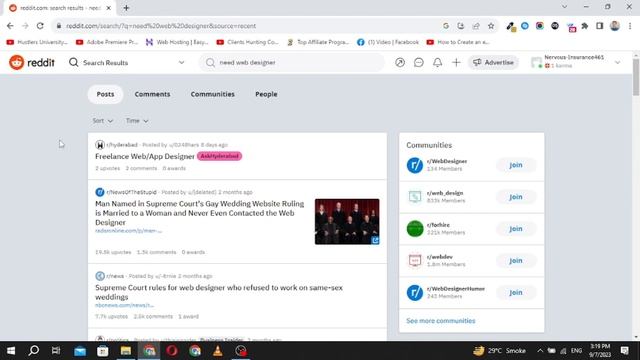Open Web Hosting bookmark

pyautogui.click(x=177, y=42)
